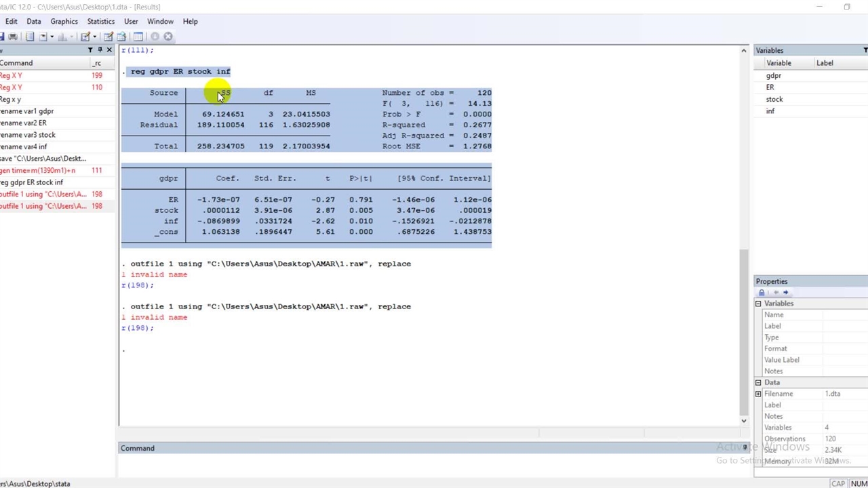Open the Graphics menu
The width and height of the screenshot is (868, 488).
(64, 21)
